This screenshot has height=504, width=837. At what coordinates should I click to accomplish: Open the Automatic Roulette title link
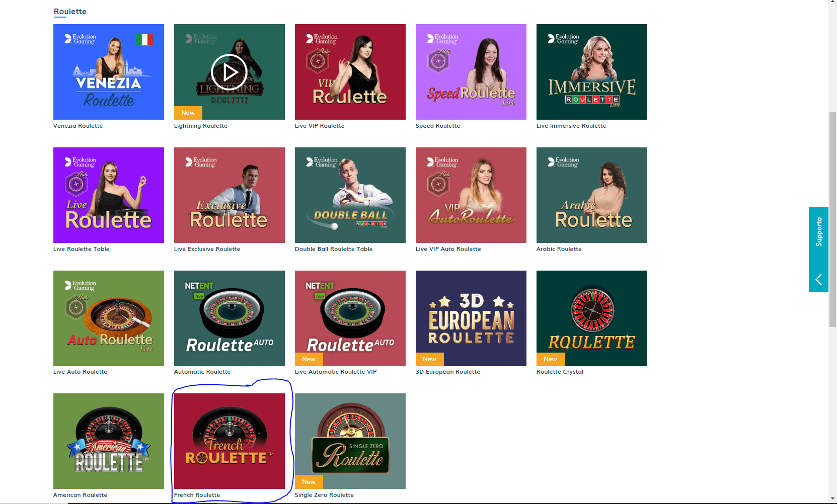click(202, 372)
